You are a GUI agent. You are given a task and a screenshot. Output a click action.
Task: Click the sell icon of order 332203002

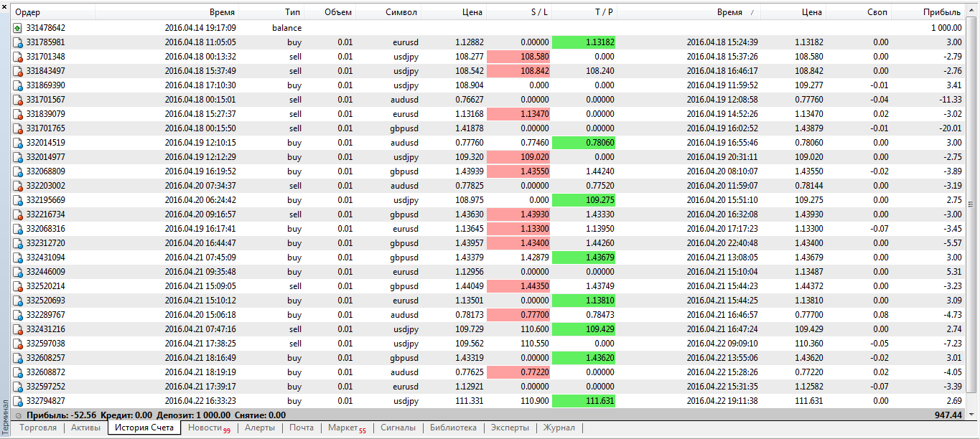18,186
